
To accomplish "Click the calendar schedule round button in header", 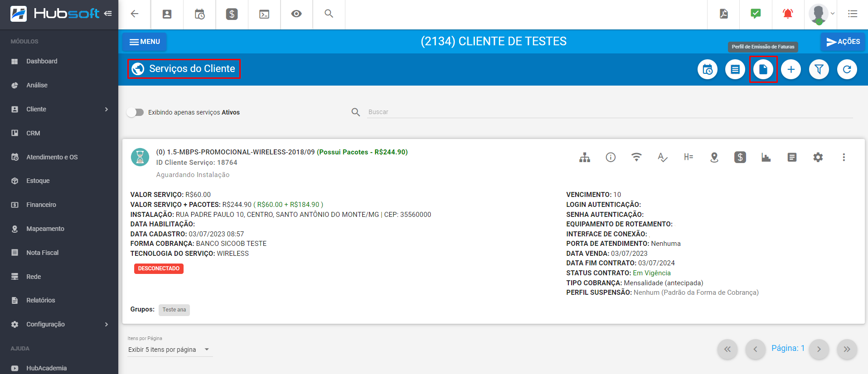I will pos(708,69).
